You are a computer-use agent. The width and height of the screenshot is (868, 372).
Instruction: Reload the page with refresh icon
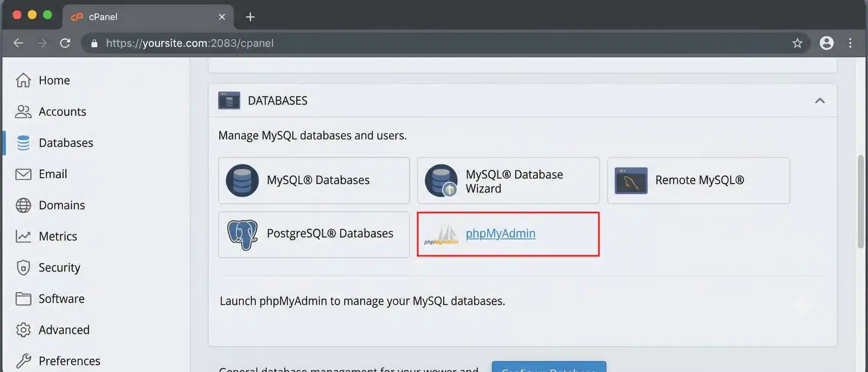click(x=65, y=43)
